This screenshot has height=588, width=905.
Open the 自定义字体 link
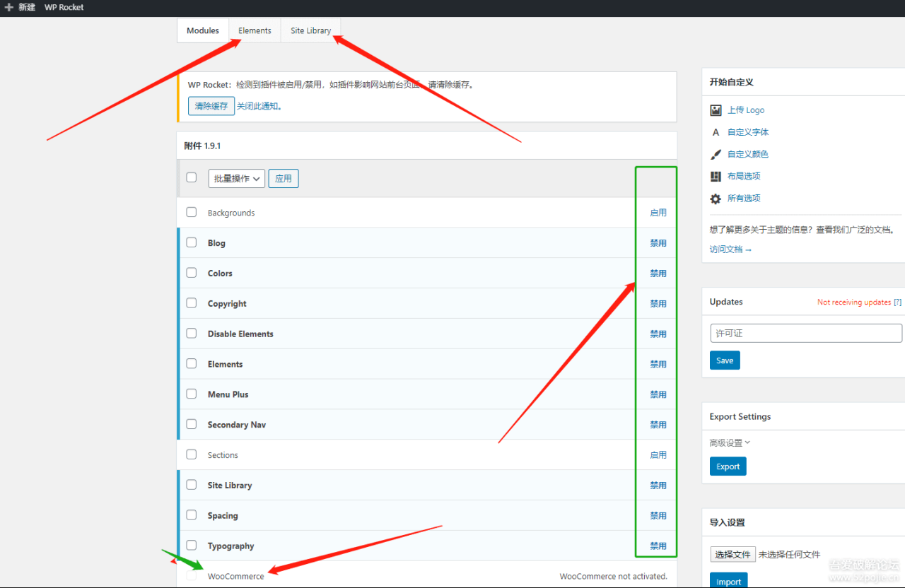[748, 132]
